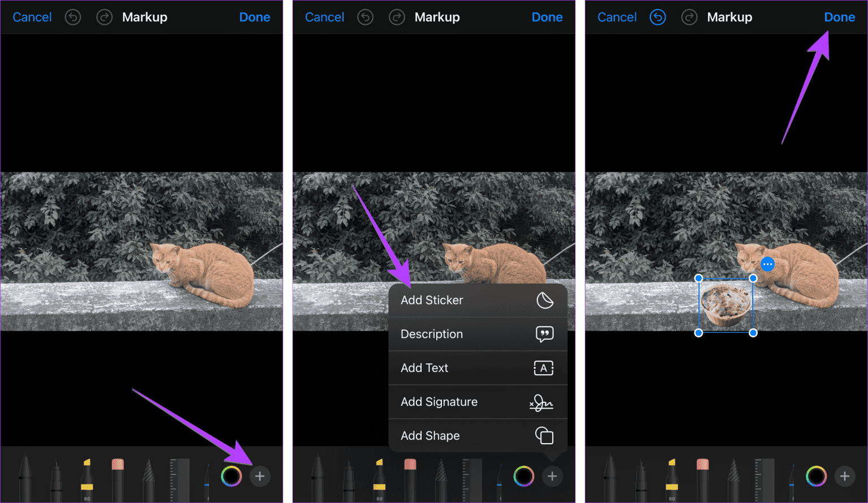
Task: Click the active blue undo icon in third screen
Action: 658,18
